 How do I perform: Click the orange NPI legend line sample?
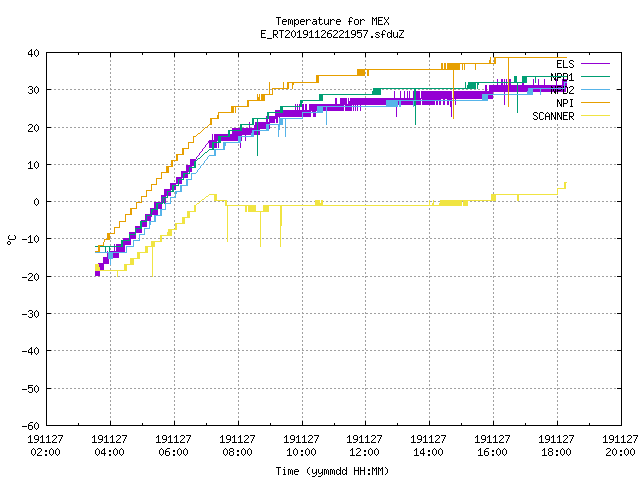click(596, 103)
